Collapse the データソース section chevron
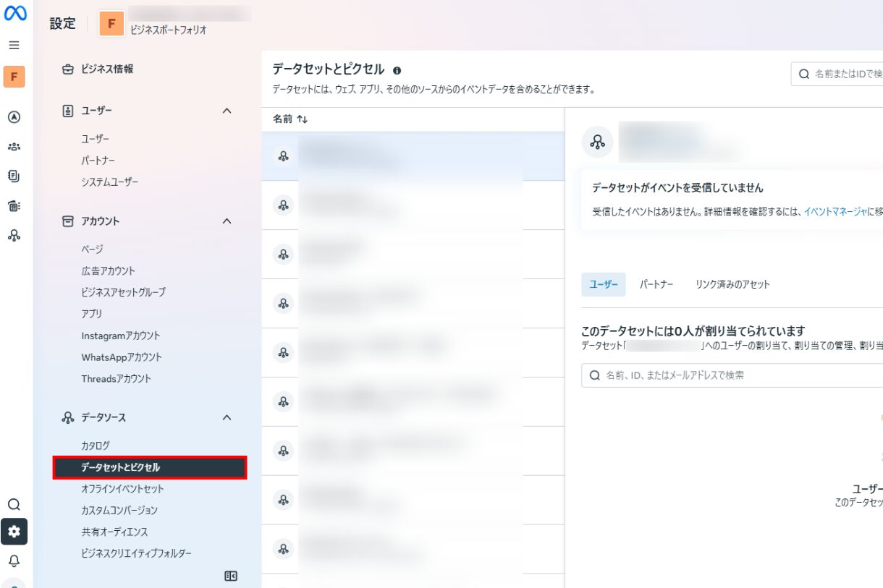The height and width of the screenshot is (588, 883). tap(227, 417)
